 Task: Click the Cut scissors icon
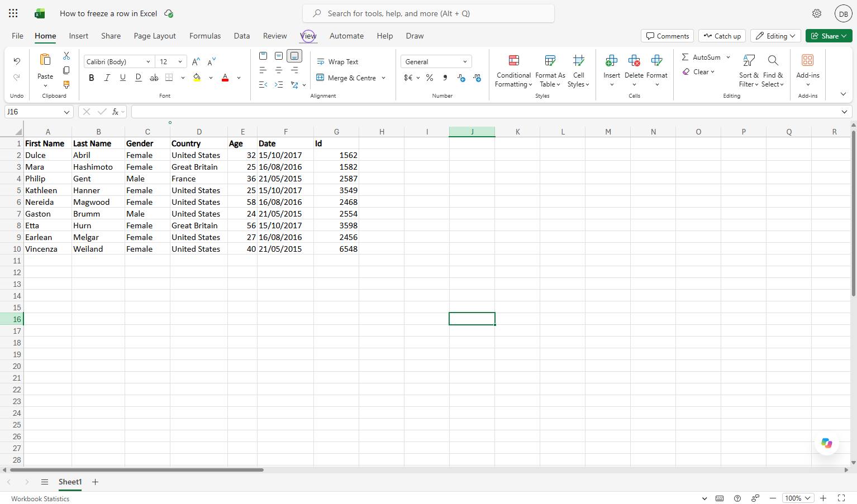tap(66, 56)
